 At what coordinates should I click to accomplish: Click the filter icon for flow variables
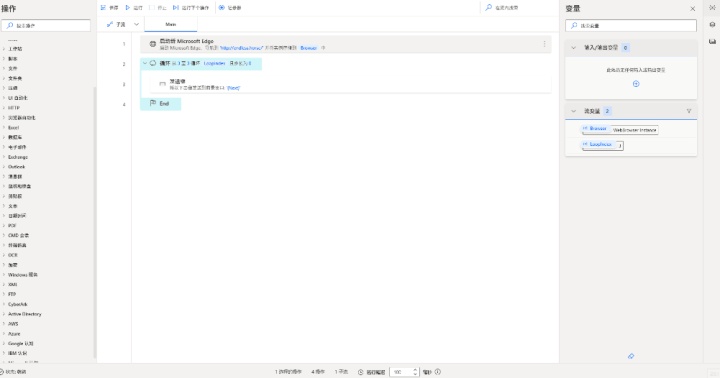click(x=689, y=111)
